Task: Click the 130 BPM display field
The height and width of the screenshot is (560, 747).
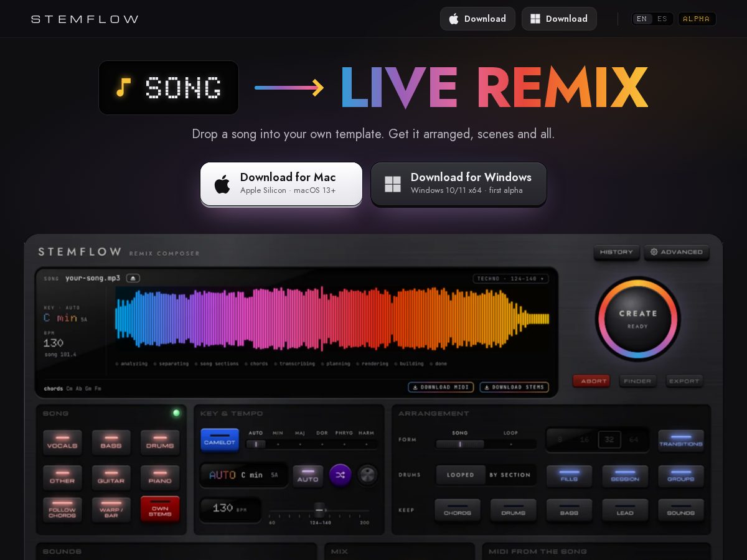Action: tap(230, 509)
